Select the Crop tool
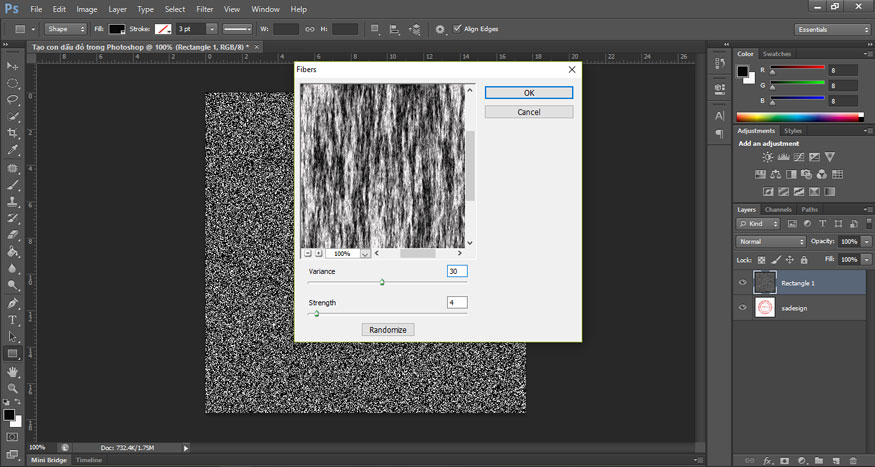 point(12,133)
